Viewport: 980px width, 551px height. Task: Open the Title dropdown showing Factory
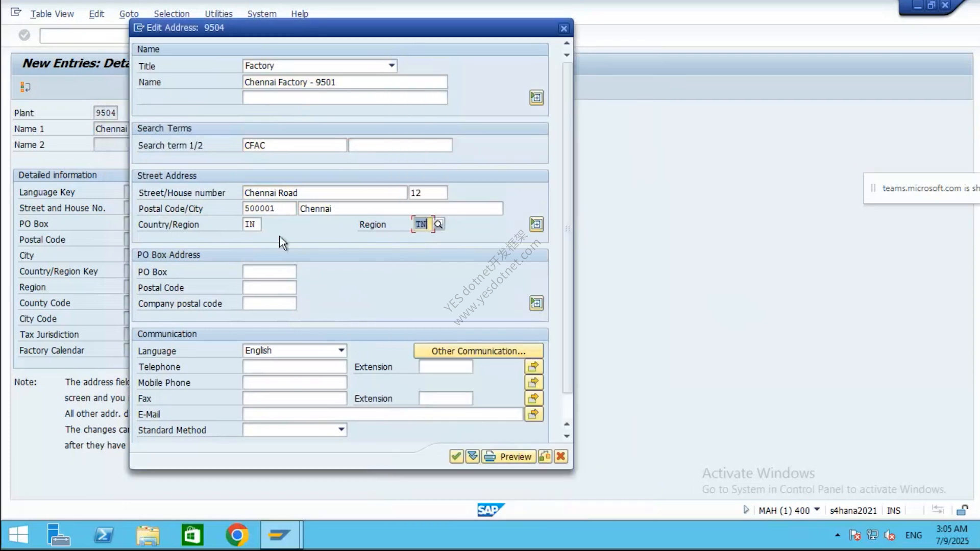320,65
